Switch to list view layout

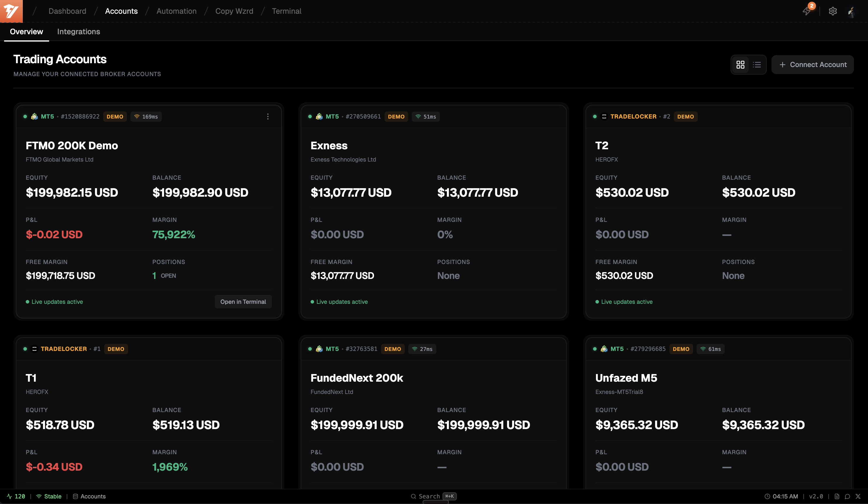(757, 64)
